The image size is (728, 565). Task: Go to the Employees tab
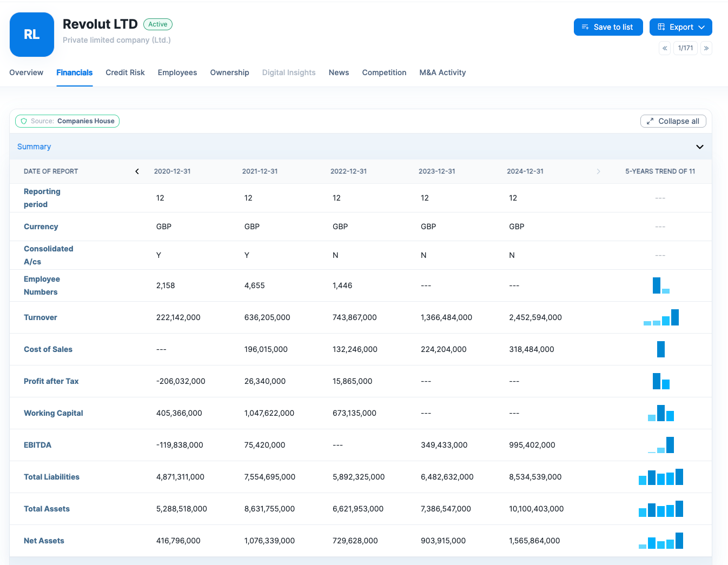click(x=177, y=72)
